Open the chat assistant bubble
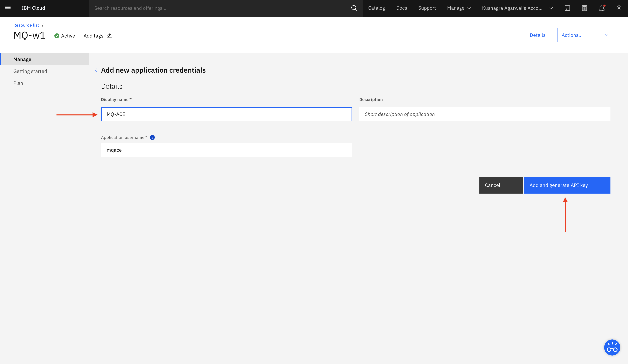The image size is (628, 364). (612, 347)
